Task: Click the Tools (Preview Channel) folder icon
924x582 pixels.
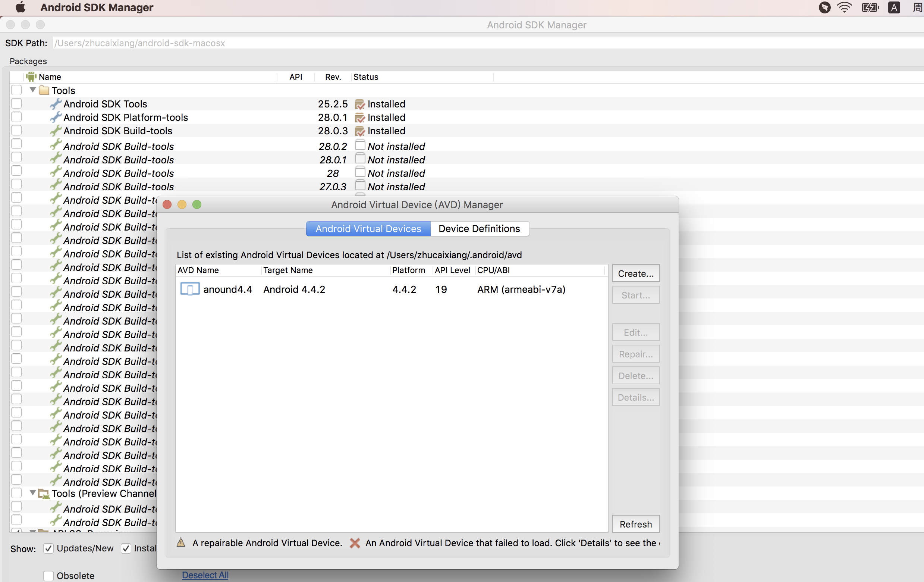Action: click(x=44, y=494)
